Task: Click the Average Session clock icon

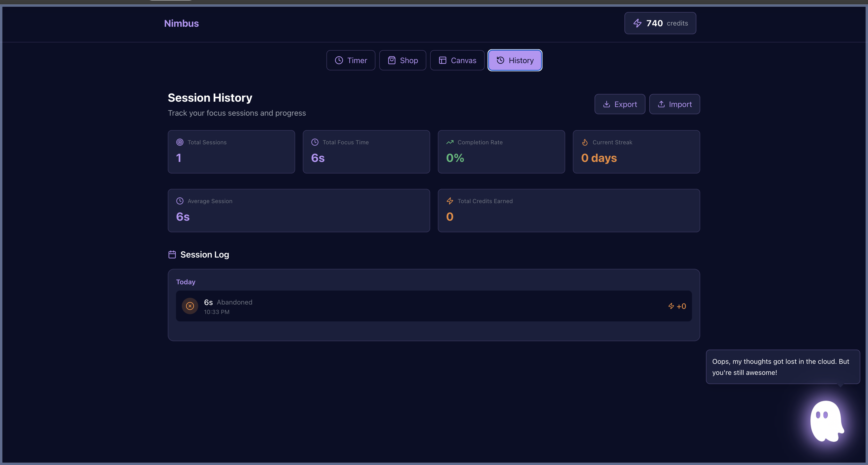Action: (x=180, y=201)
